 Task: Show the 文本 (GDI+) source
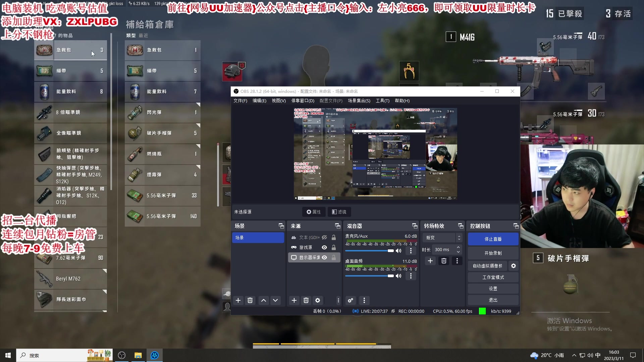click(324, 238)
